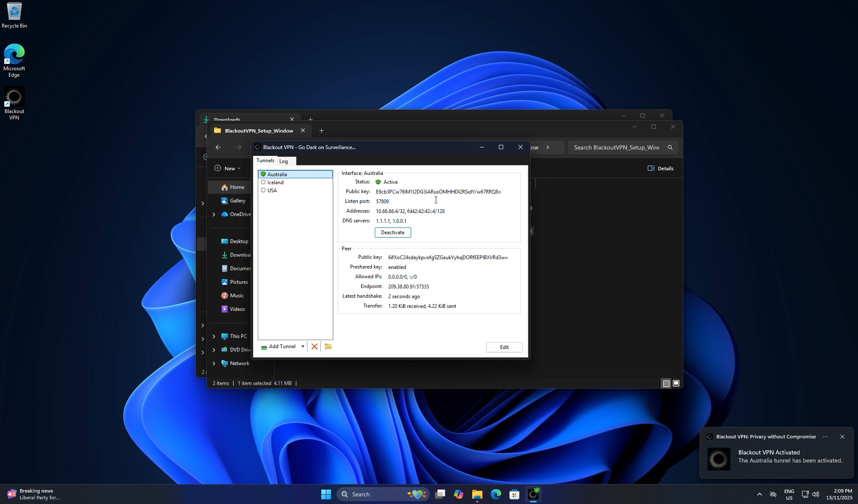Image resolution: width=858 pixels, height=504 pixels.
Task: Edit the Australia tunnel configuration
Action: [x=504, y=347]
